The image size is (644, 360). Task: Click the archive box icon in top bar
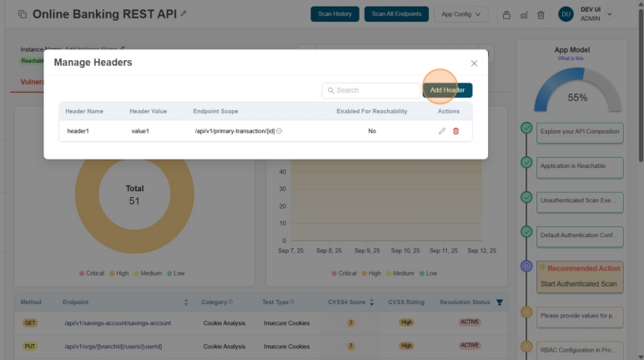pyautogui.click(x=506, y=15)
